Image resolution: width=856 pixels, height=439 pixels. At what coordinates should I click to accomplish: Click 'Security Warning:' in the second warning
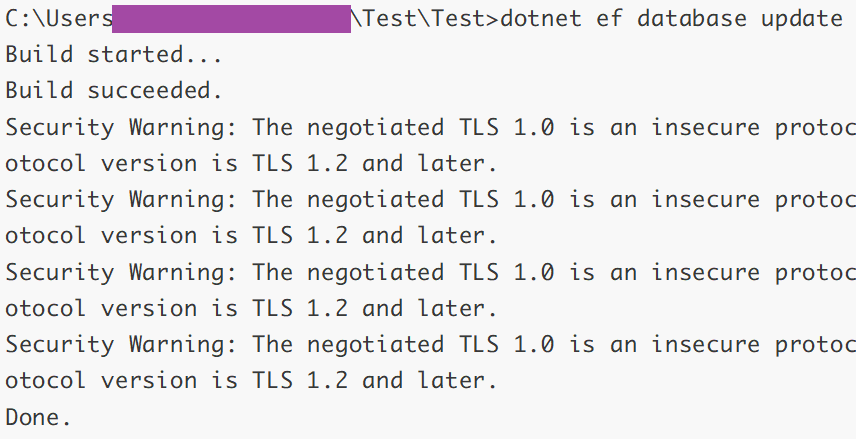(121, 199)
